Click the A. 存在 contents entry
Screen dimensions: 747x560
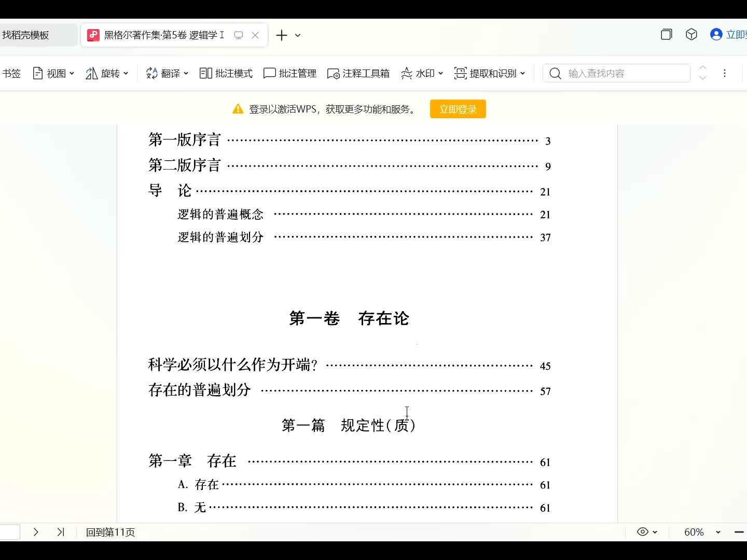(364, 485)
